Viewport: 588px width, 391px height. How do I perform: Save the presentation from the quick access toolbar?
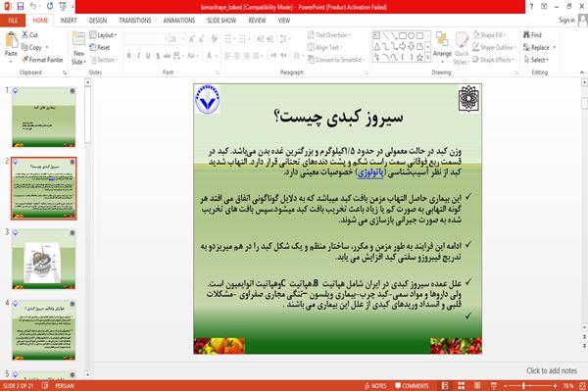pos(21,7)
